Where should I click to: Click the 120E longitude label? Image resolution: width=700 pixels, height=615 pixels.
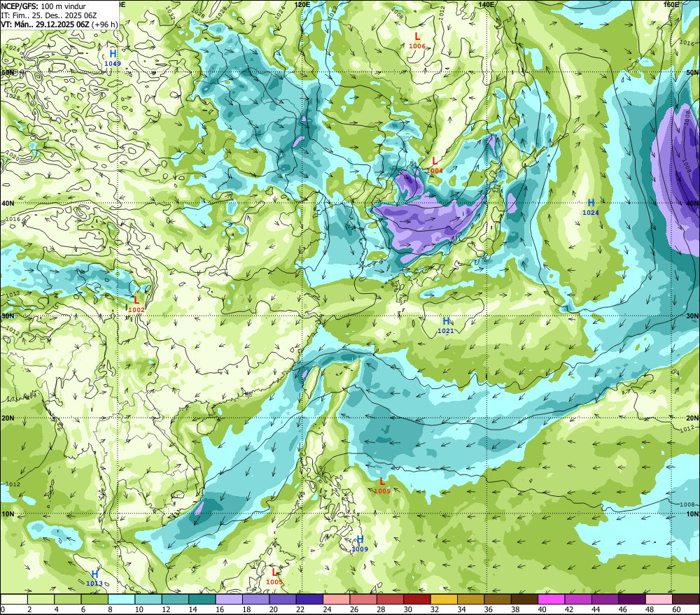pyautogui.click(x=302, y=4)
